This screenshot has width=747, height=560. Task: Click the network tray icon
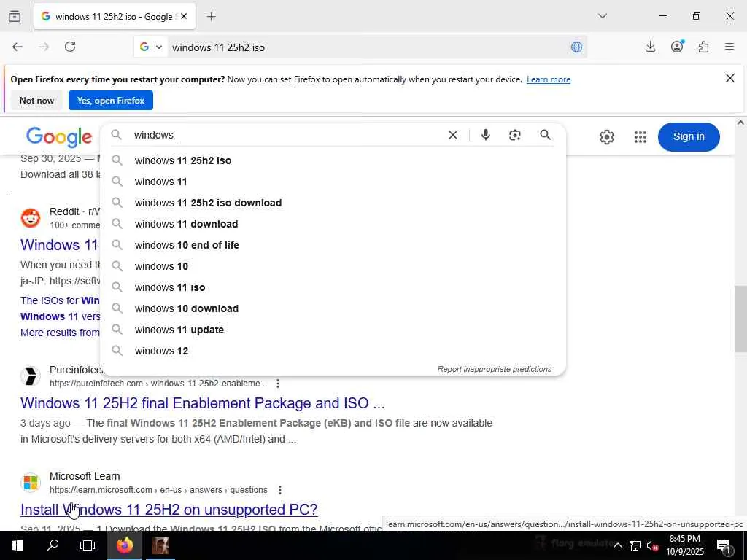pyautogui.click(x=635, y=545)
